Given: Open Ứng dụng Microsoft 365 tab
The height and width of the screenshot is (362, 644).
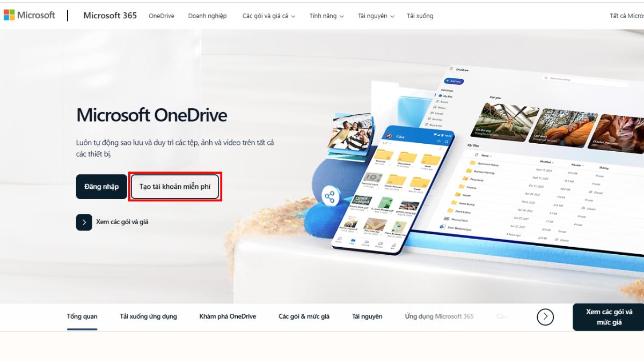Looking at the screenshot, I should [x=439, y=316].
